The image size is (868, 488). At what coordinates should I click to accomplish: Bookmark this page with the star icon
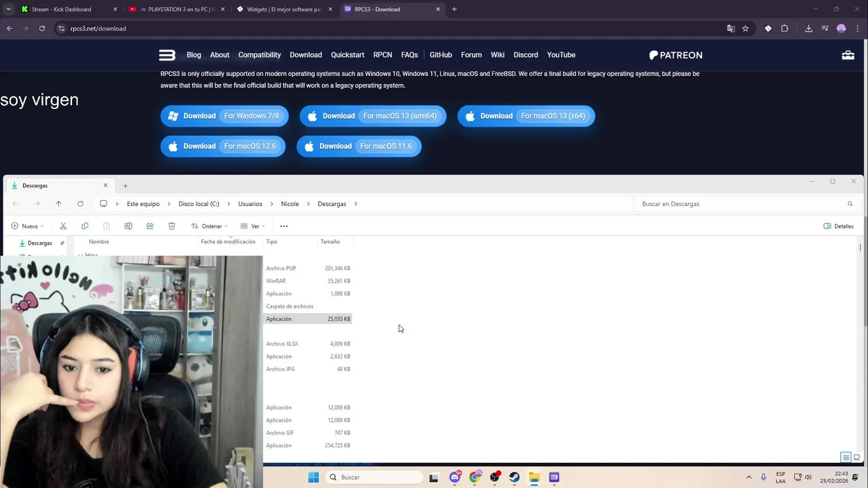pos(745,28)
